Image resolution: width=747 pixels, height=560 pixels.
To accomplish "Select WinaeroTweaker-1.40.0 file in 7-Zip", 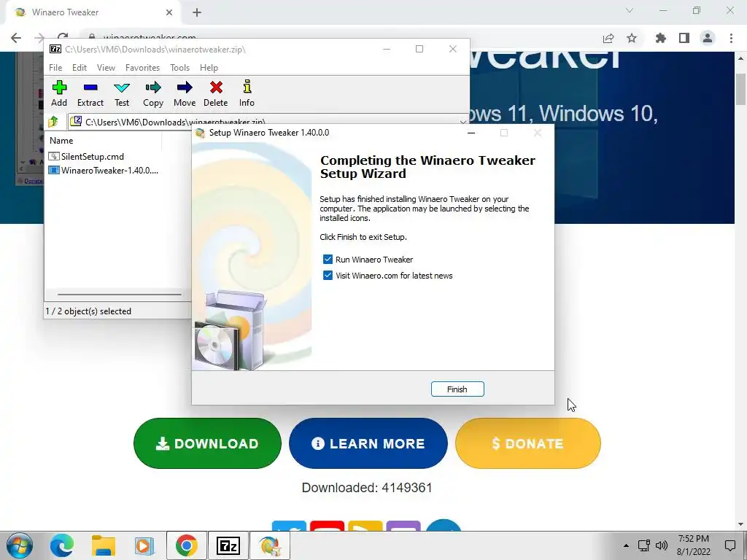I will tap(104, 171).
